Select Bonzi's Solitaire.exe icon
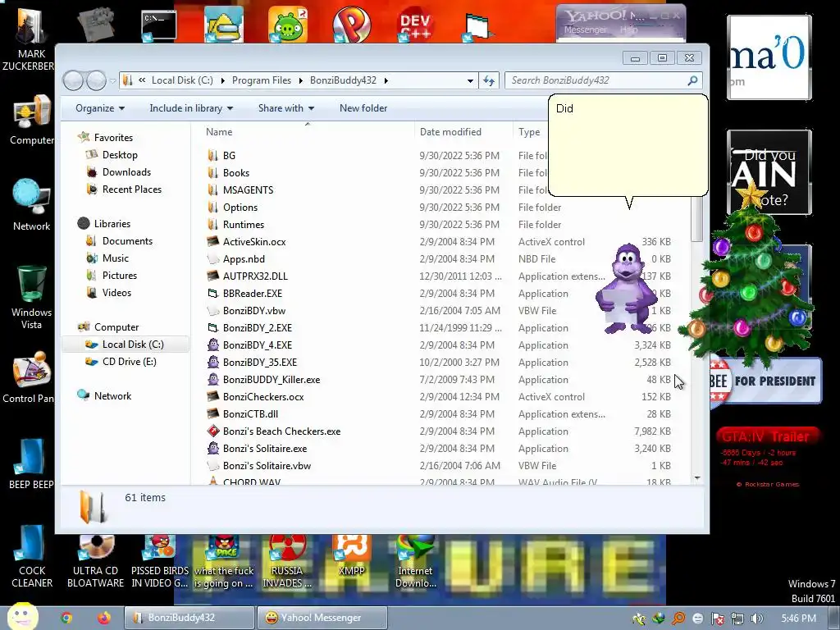This screenshot has width=840, height=630. 212,449
